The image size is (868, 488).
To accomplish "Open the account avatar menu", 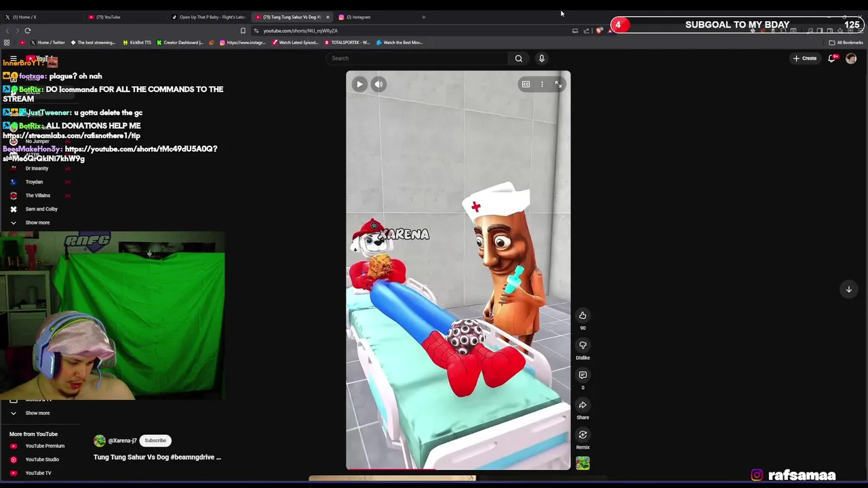I will (x=851, y=58).
